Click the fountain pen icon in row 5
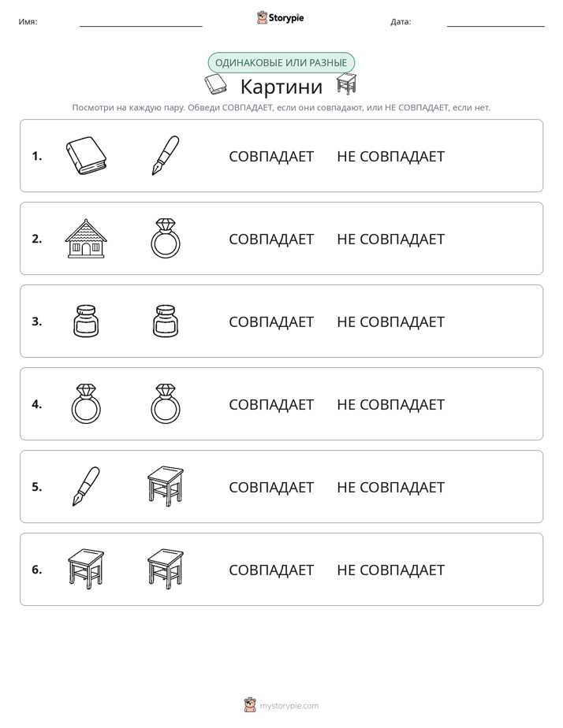 [87, 486]
